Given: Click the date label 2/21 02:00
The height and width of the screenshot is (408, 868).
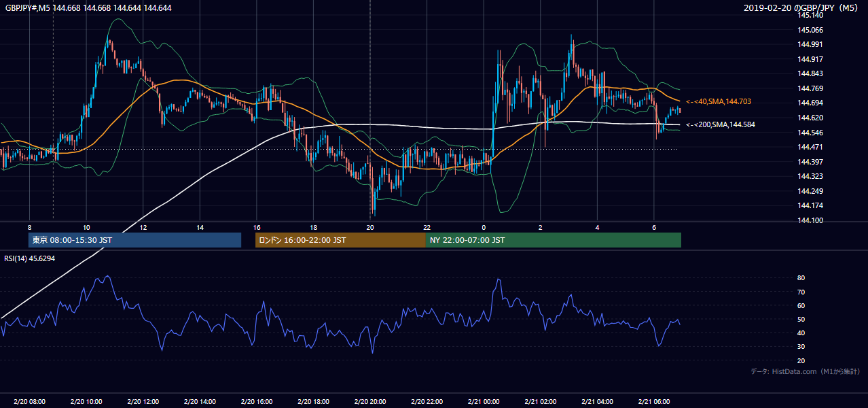Looking at the screenshot, I should pos(540,402).
